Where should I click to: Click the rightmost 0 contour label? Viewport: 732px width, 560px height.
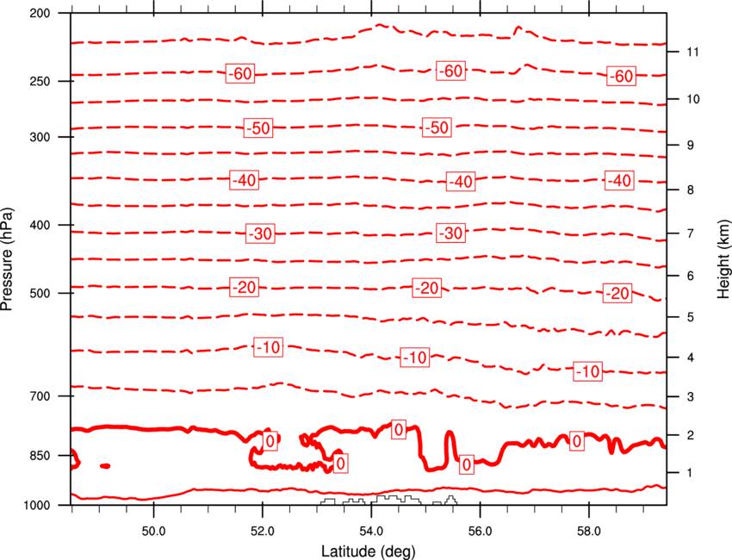[x=577, y=441]
